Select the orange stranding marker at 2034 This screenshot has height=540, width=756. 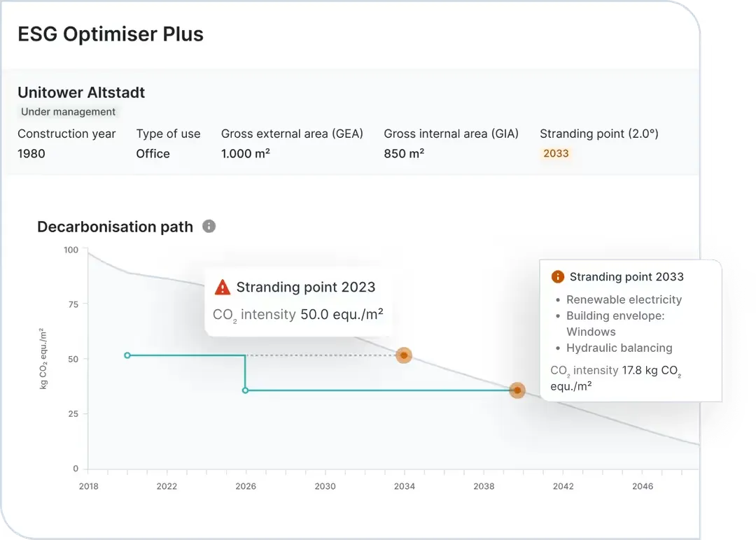point(404,355)
